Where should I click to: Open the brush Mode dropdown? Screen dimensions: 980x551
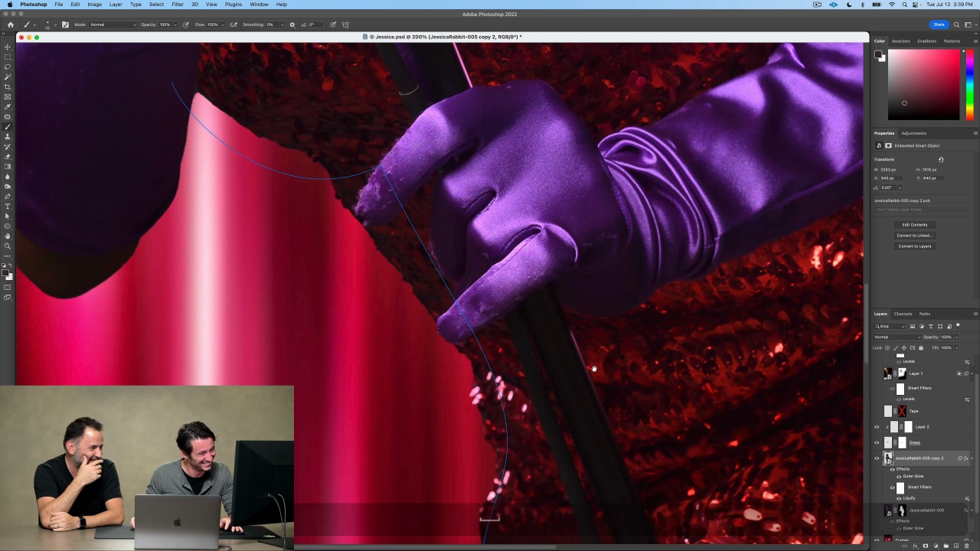point(113,24)
